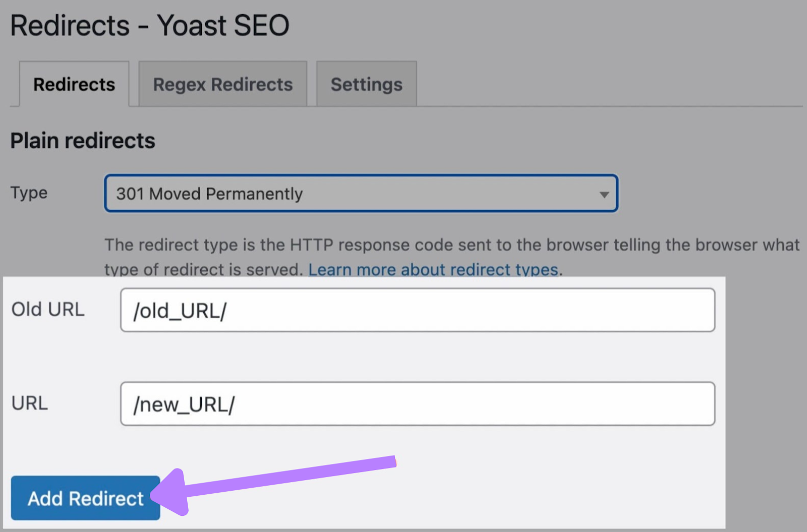Select the Redirects tab
This screenshot has width=807, height=532.
click(x=74, y=84)
